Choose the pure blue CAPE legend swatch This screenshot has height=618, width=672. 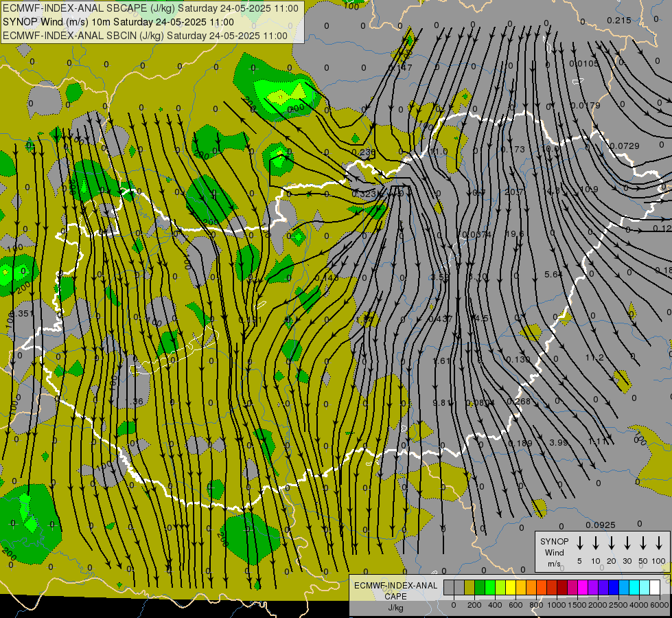[613, 588]
